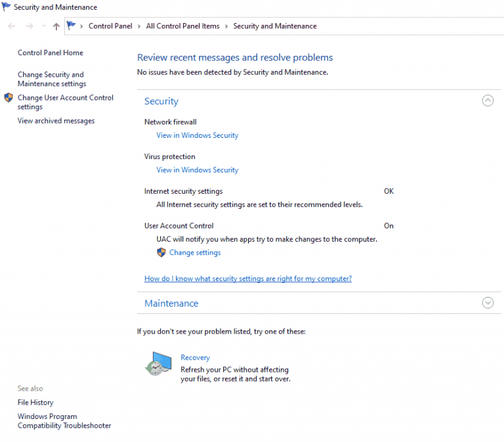This screenshot has height=442, width=504.
Task: Select All Control Panel Items breadcrumb
Action: tap(182, 26)
